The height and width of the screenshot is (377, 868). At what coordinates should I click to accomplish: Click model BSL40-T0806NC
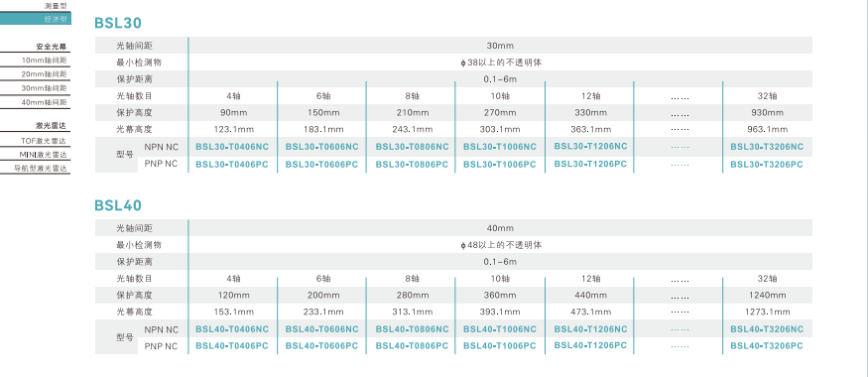coord(413,328)
